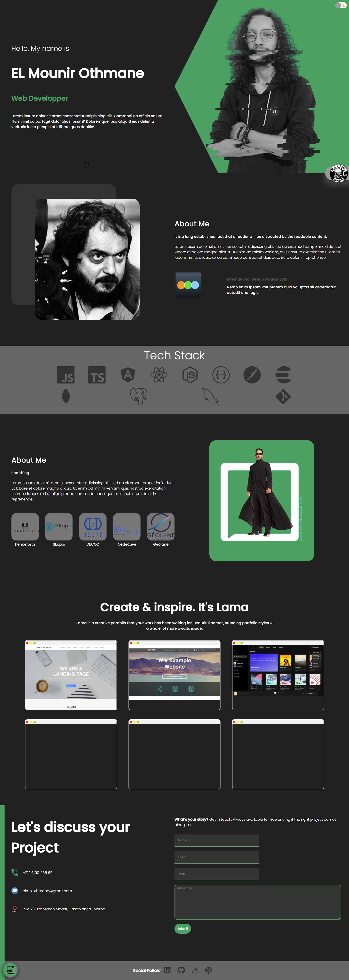Viewport: 349px width, 980px height.
Task: Click the three colored dots award icon
Action: point(188,285)
